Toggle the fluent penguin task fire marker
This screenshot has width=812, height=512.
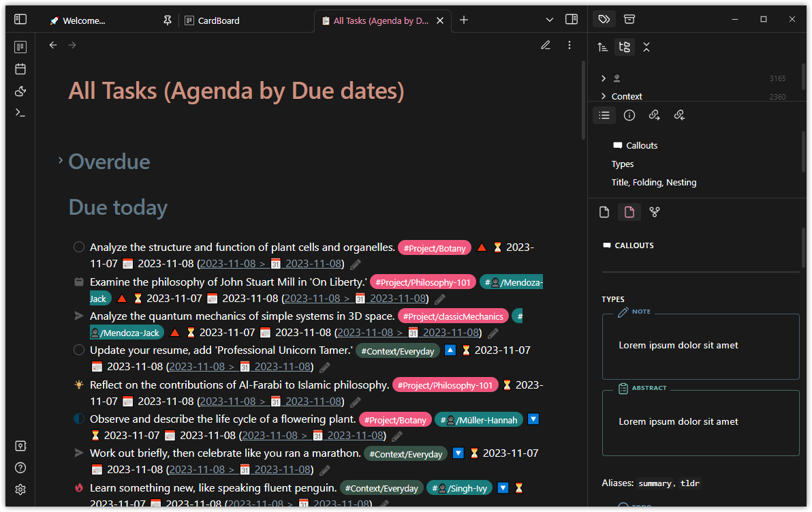coord(79,487)
